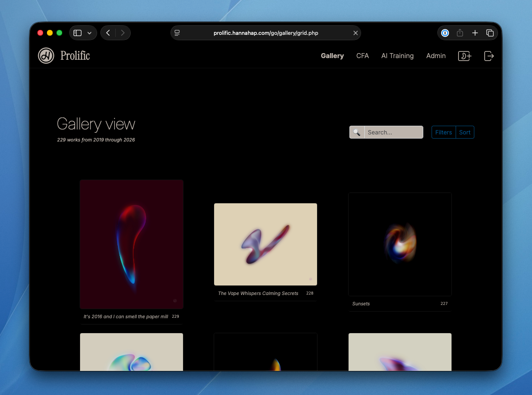Open the Filters button
Image resolution: width=532 pixels, height=395 pixels.
[444, 132]
